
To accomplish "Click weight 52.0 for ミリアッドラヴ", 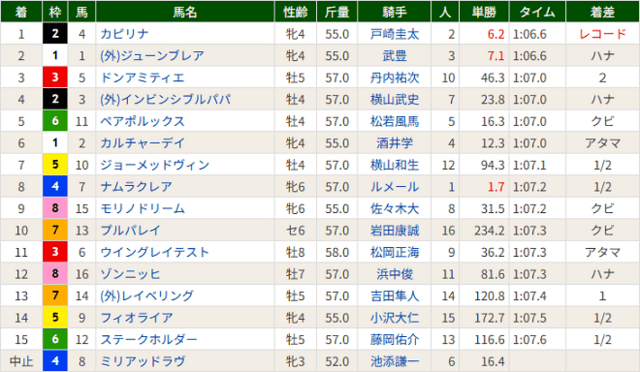I will [x=337, y=361].
